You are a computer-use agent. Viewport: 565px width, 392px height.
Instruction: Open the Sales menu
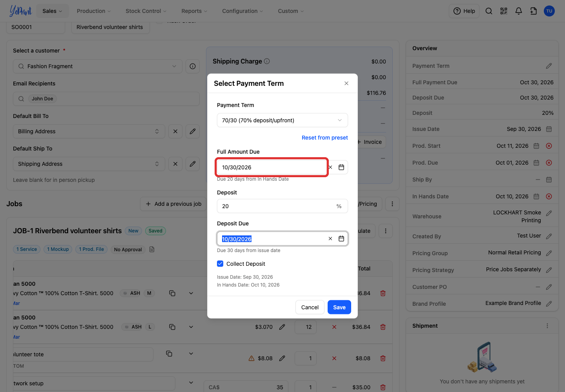pos(52,11)
